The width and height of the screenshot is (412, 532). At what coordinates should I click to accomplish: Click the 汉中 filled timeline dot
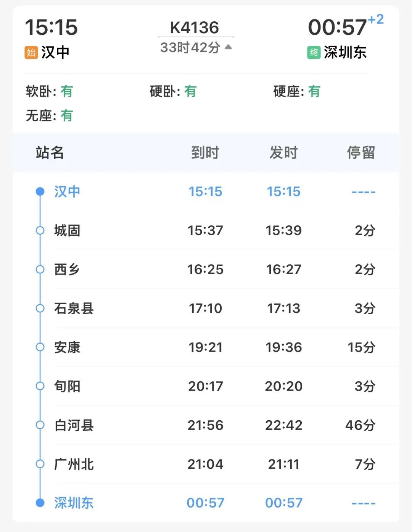coord(40,191)
